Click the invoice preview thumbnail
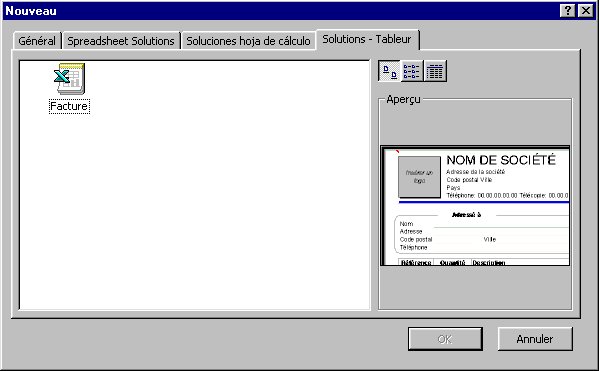Viewport: 599px width, 371px height. coord(475,206)
